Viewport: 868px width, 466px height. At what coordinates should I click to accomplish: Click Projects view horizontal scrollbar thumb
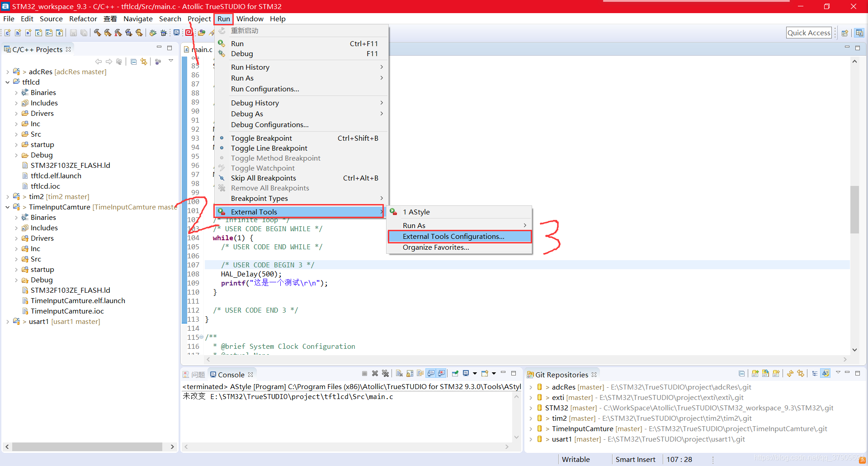click(87, 447)
